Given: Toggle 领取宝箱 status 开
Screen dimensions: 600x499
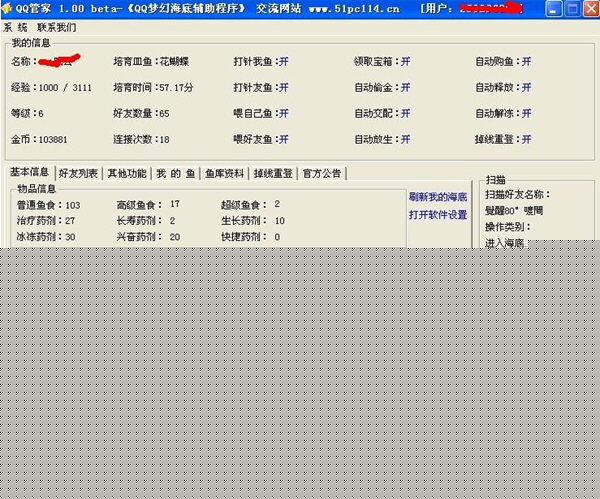Looking at the screenshot, I should (405, 62).
